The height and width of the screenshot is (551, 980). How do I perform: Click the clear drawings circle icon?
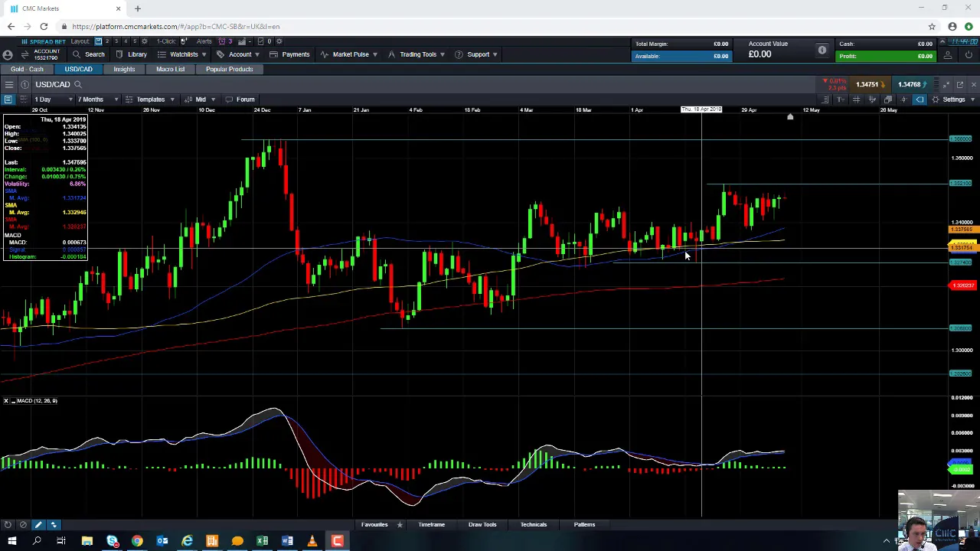(x=23, y=525)
